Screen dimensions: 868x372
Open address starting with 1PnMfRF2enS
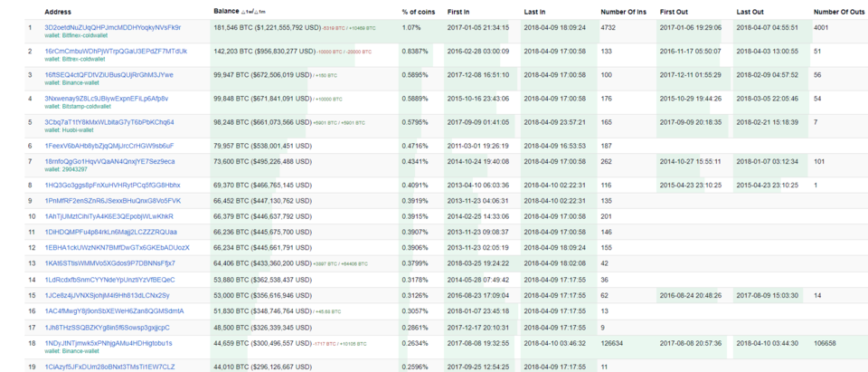(113, 200)
